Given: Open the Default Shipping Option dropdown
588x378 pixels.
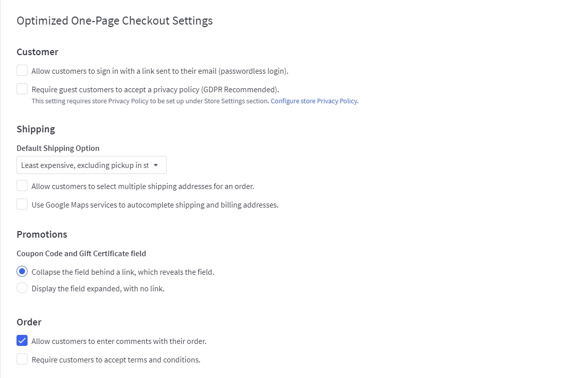Looking at the screenshot, I should [91, 165].
